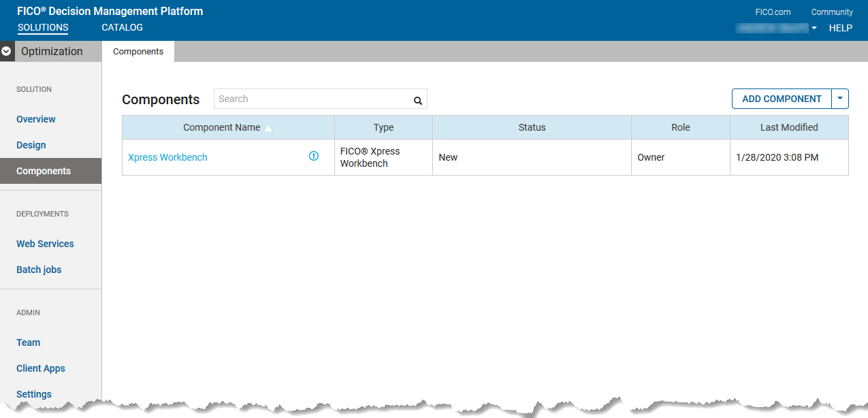Click the Last Modified column header
This screenshot has height=418, width=868.
coord(789,127)
